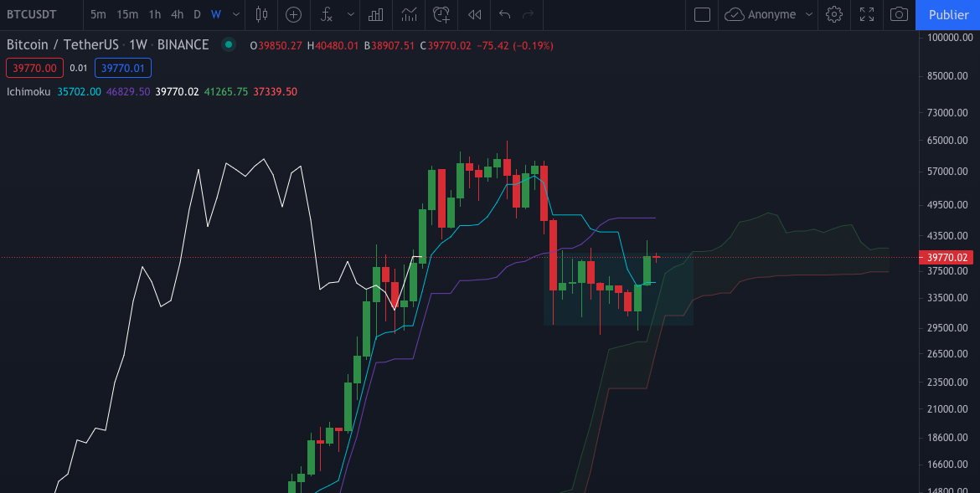Expand the timeframe dropdown next to W

[x=235, y=14]
